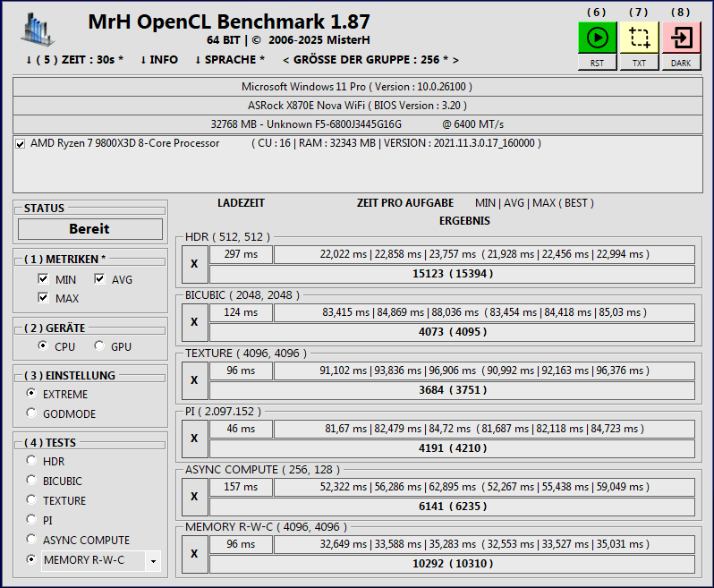This screenshot has height=588, width=714.
Task: Increase group size with right arrow
Action: (455, 60)
